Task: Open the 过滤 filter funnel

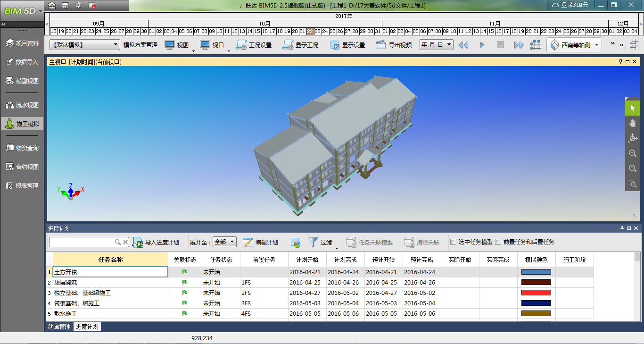Action: [313, 242]
